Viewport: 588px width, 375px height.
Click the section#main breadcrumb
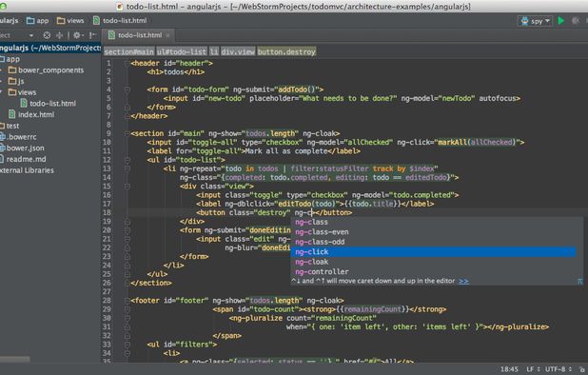[129, 51]
